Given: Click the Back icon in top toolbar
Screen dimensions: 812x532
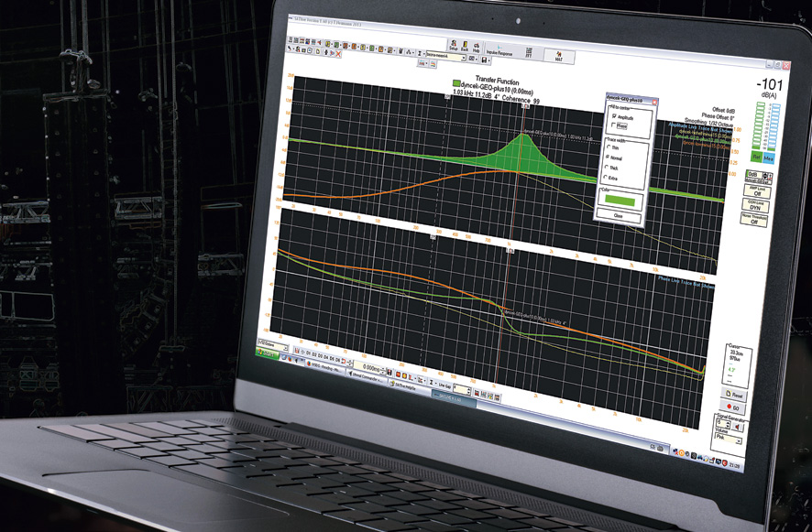Looking at the screenshot, I should [465, 47].
